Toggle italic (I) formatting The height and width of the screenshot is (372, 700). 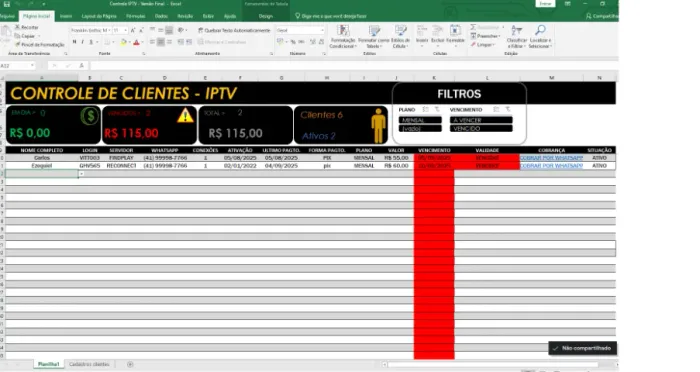83,42
